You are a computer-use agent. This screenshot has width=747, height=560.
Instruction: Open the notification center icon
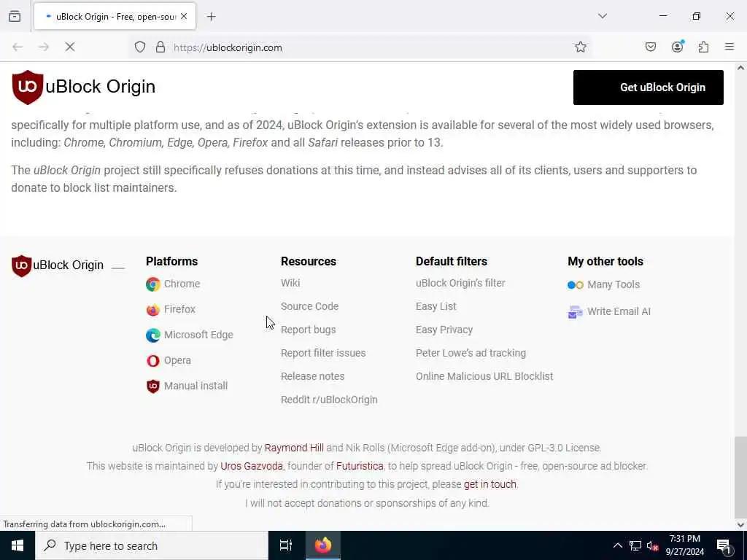point(724,545)
